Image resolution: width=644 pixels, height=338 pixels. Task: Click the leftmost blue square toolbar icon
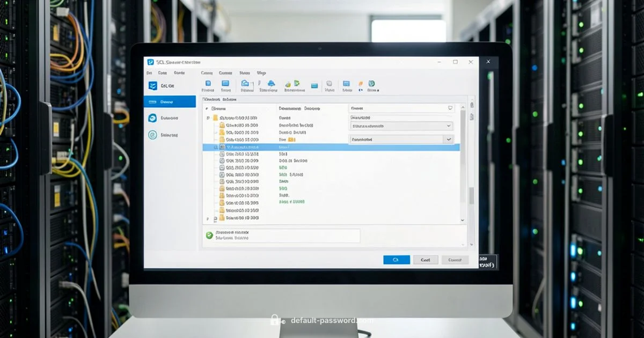(208, 84)
